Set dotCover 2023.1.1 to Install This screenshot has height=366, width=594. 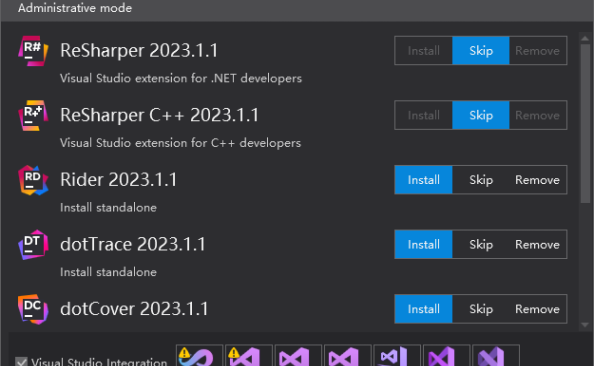tap(424, 309)
